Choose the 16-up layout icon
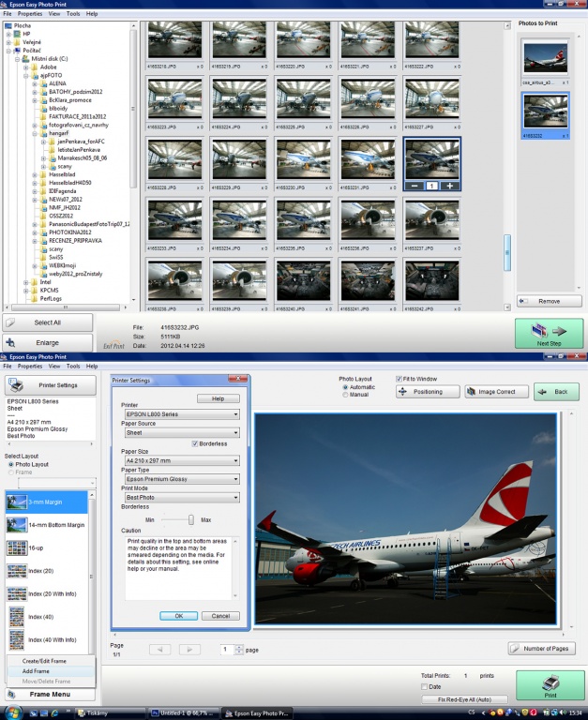 17,547
